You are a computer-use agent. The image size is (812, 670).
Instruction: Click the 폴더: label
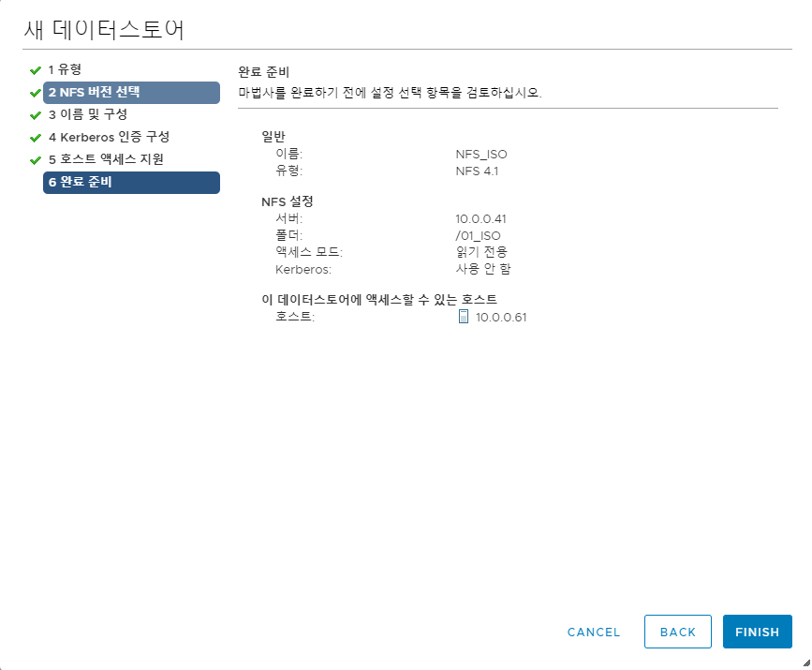click(289, 236)
